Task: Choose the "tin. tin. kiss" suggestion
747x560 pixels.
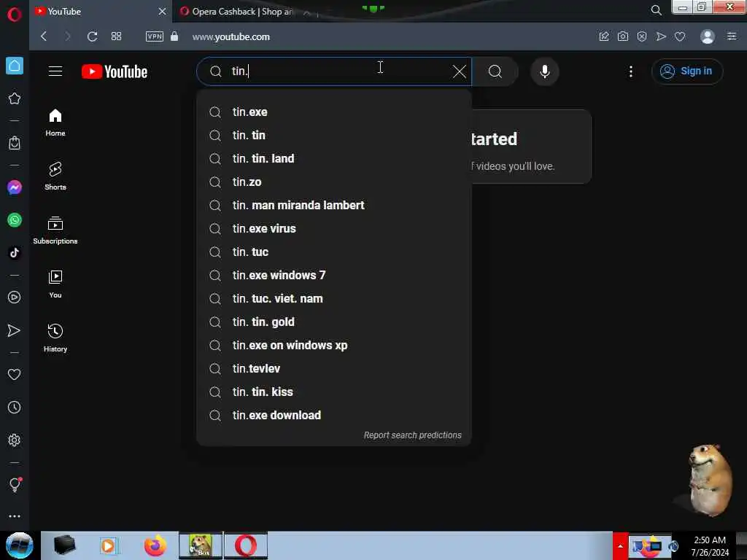Action: pos(334,392)
